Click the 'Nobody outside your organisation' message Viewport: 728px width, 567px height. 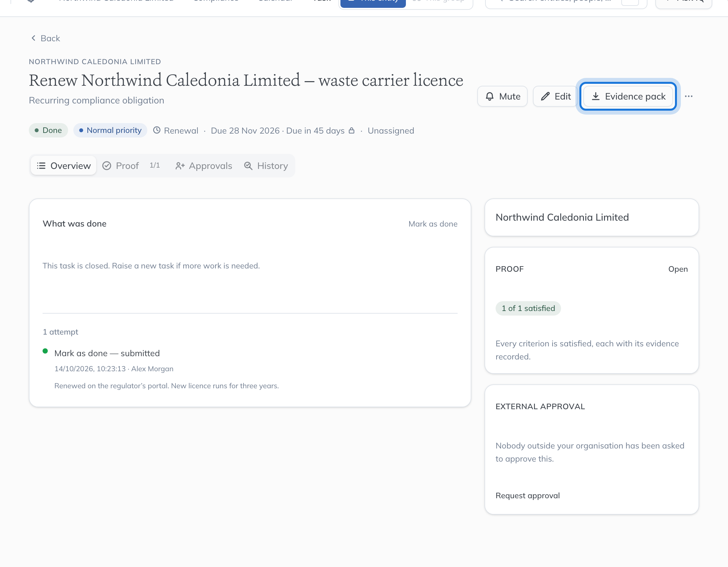click(x=590, y=452)
